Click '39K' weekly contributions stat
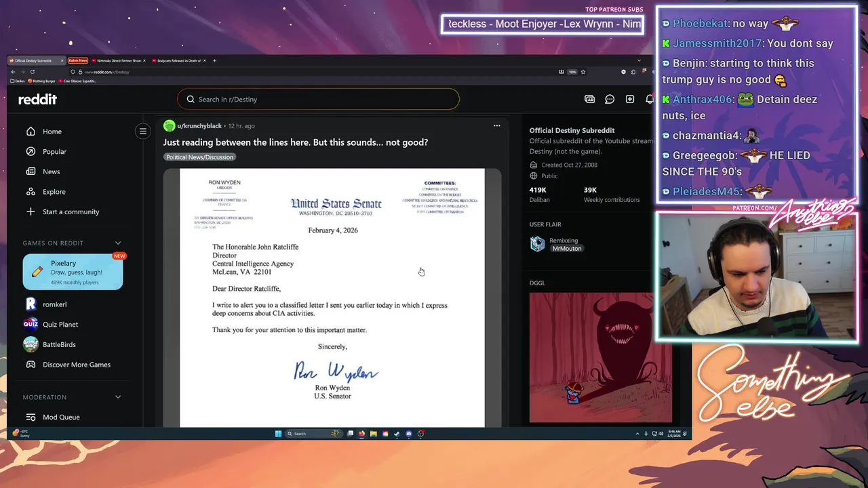Image resolution: width=868 pixels, height=488 pixels. coord(591,190)
